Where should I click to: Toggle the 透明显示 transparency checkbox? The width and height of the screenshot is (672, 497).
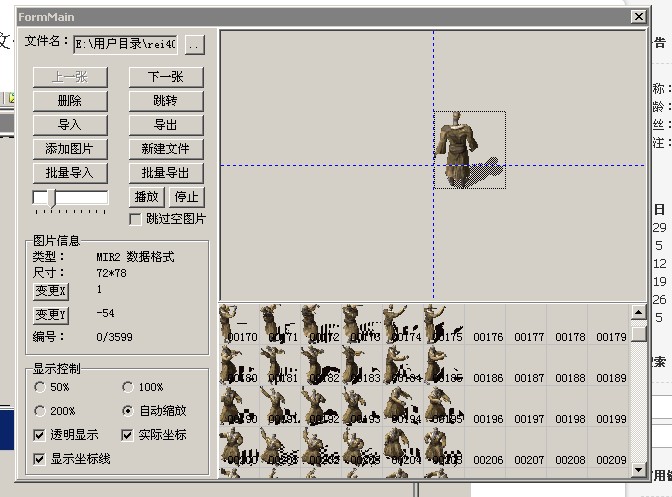(39, 435)
